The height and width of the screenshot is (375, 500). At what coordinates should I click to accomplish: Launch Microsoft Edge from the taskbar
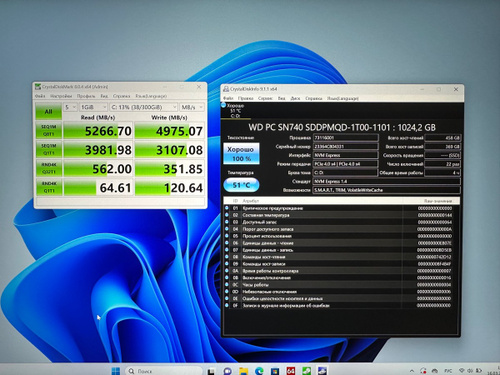coord(259,371)
